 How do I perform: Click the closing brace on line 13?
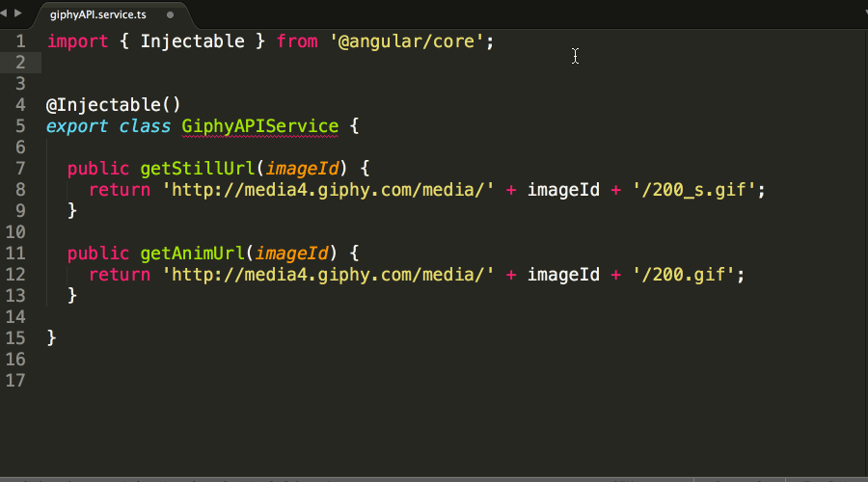point(72,295)
